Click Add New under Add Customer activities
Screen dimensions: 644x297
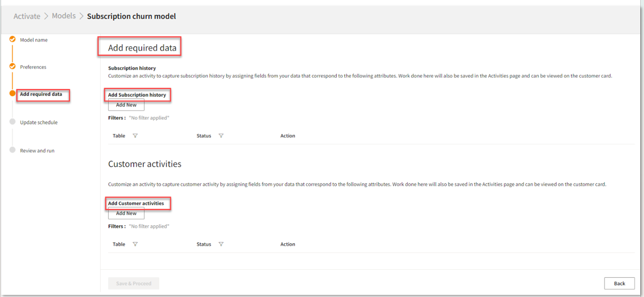[x=126, y=213]
